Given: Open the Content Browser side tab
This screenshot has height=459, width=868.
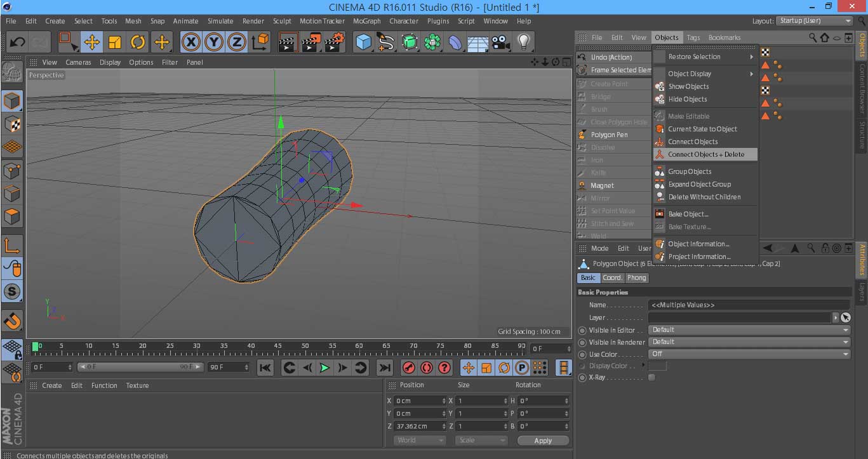Looking at the screenshot, I should (862, 88).
